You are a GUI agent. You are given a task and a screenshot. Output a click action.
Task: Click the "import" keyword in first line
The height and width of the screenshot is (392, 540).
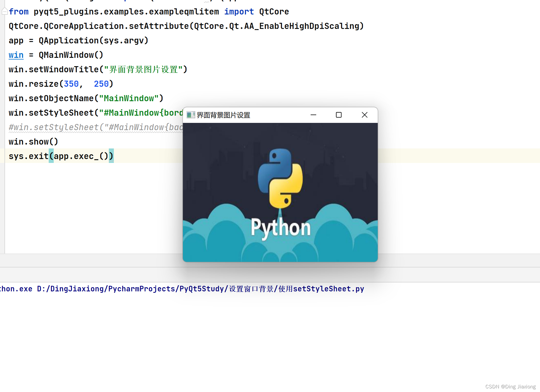click(x=239, y=12)
